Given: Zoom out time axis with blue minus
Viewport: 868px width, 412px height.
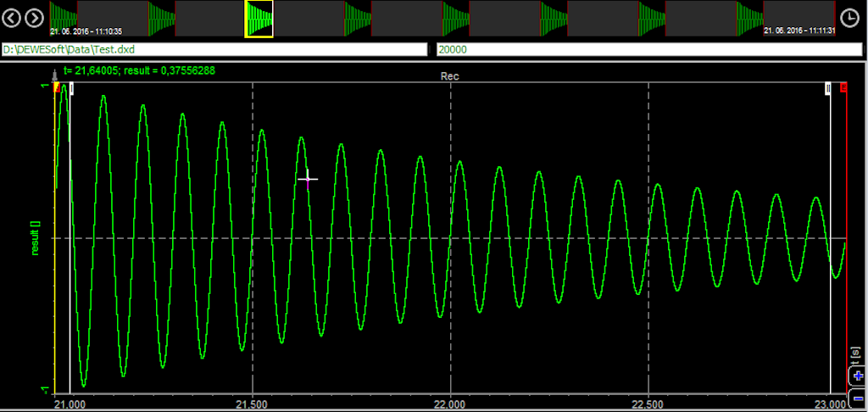Looking at the screenshot, I should click(859, 398).
